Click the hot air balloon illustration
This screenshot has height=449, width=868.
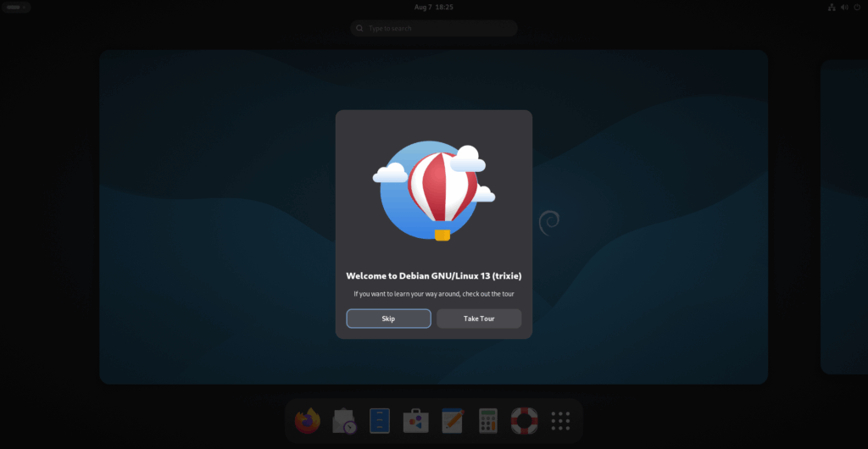click(x=434, y=191)
